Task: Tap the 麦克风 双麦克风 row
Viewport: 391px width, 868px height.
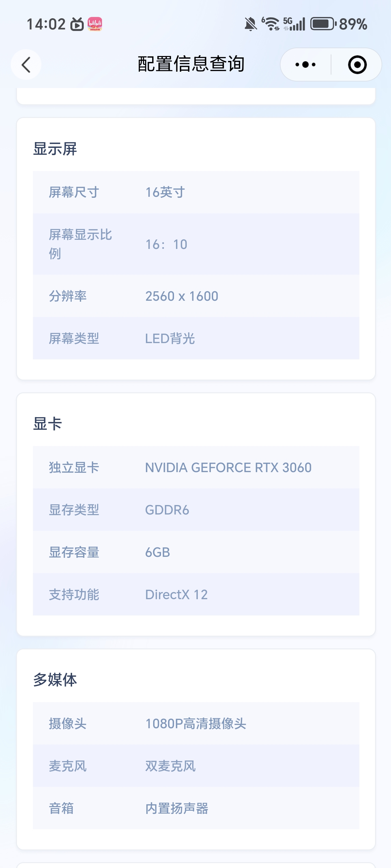Action: click(196, 766)
